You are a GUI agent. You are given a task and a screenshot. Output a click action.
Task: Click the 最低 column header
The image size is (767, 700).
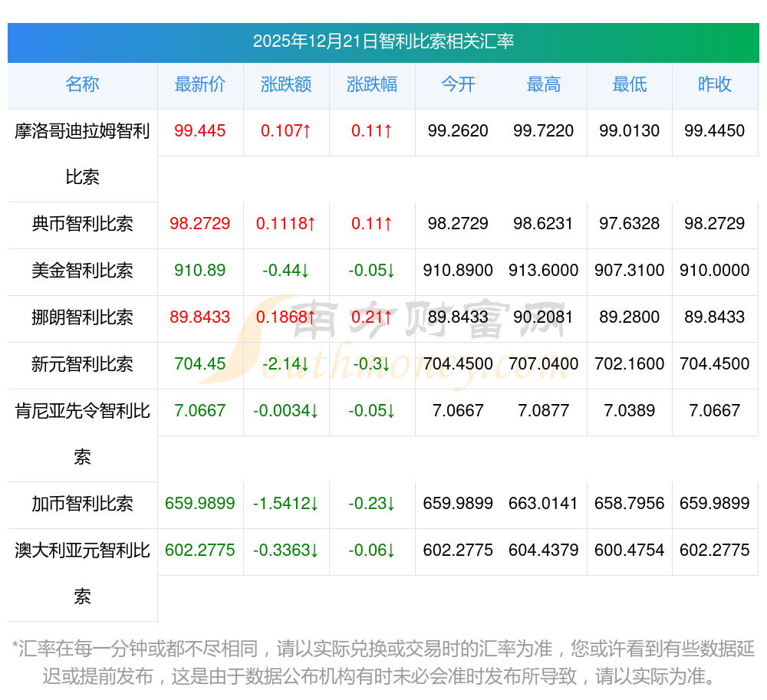[630, 85]
